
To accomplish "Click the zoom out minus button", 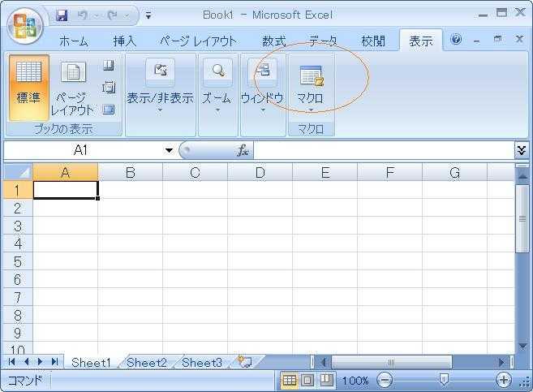I will tap(385, 380).
